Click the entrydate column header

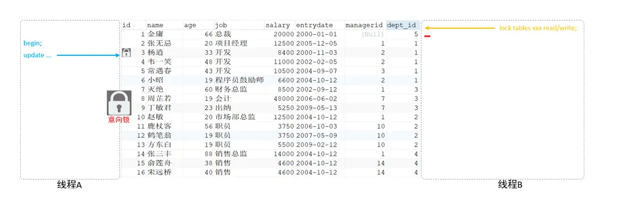pos(314,25)
